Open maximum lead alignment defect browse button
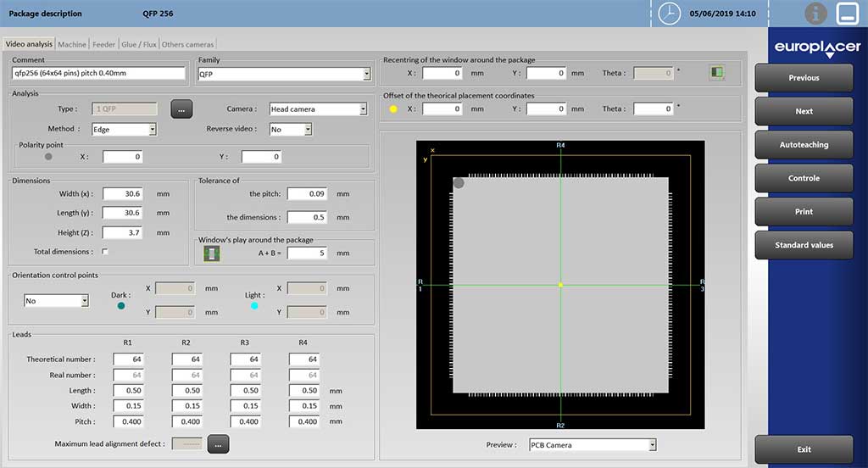The height and width of the screenshot is (468, 868). click(218, 443)
